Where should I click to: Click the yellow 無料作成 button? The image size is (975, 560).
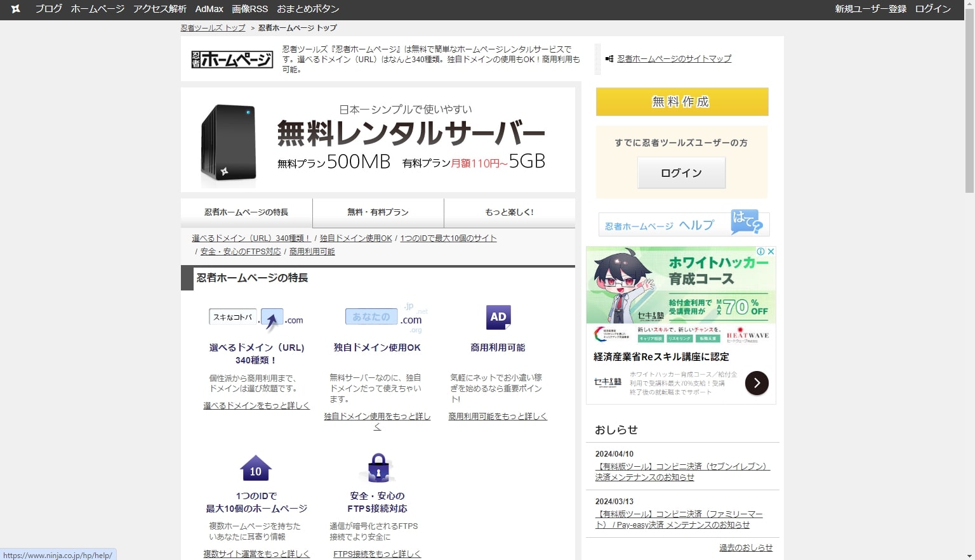[x=682, y=101]
